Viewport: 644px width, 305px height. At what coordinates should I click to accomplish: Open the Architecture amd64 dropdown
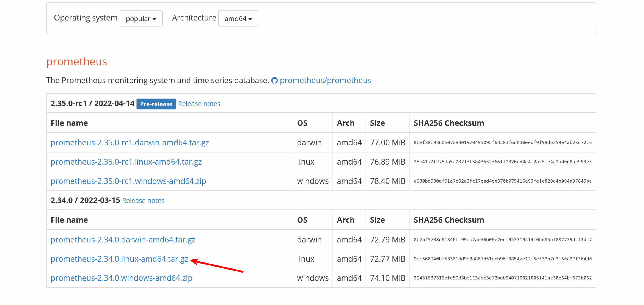(238, 18)
